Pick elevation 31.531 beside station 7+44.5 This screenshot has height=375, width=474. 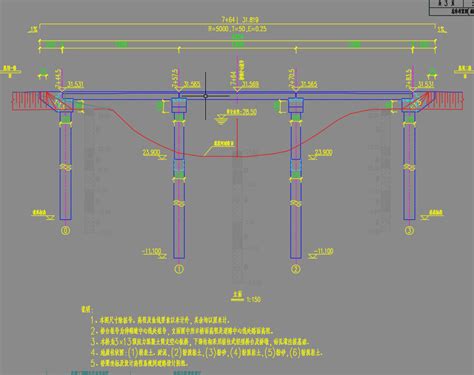point(76,84)
